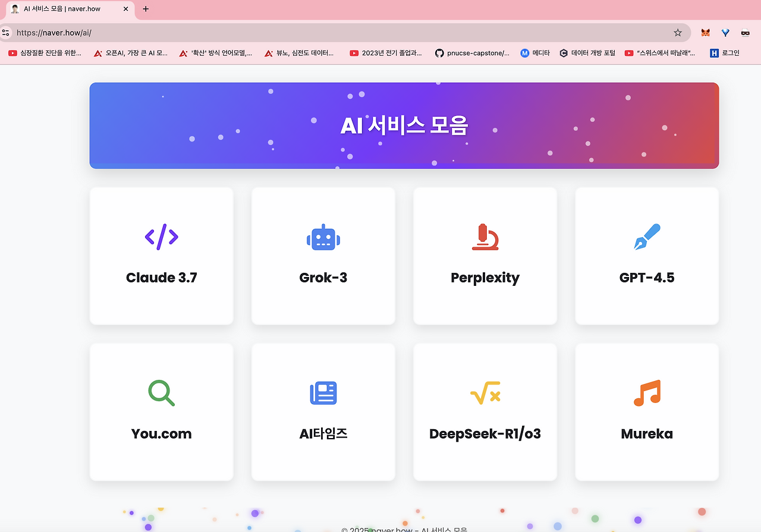This screenshot has height=532, width=761.
Task: Open the 로그인 bookmark
Action: coord(725,53)
